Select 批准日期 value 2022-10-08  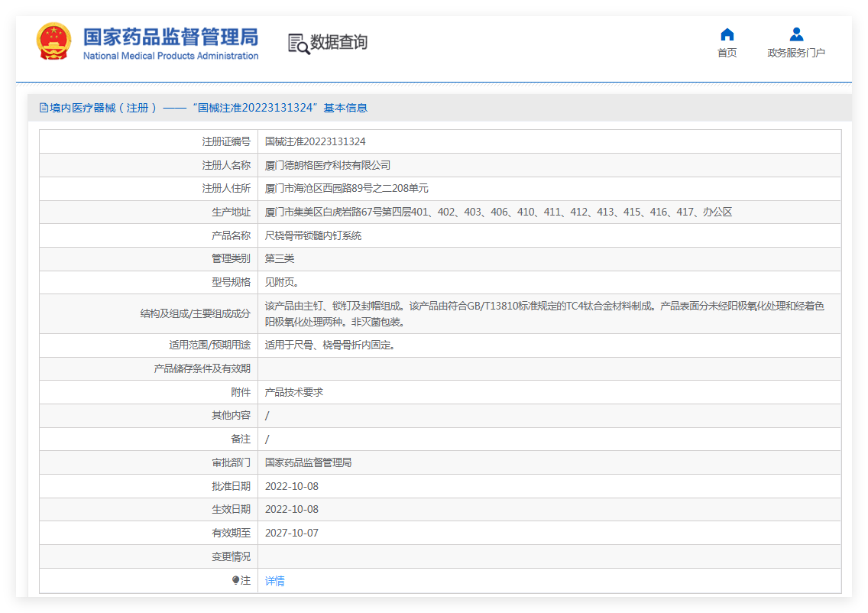point(292,486)
